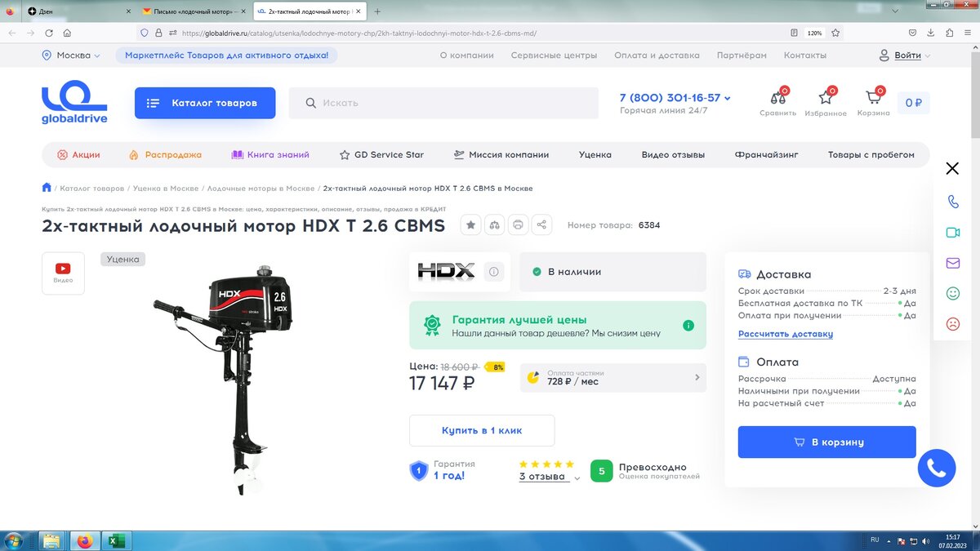Add product to favorites star button beside title

(470, 225)
